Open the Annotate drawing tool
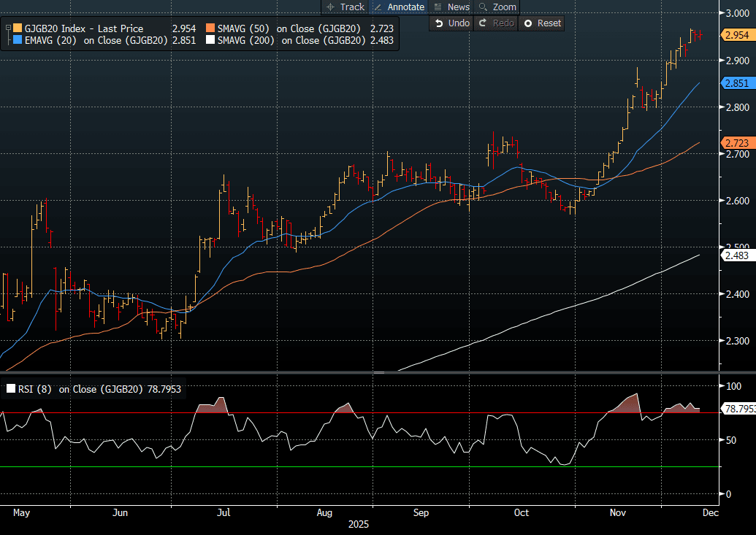 [x=399, y=7]
